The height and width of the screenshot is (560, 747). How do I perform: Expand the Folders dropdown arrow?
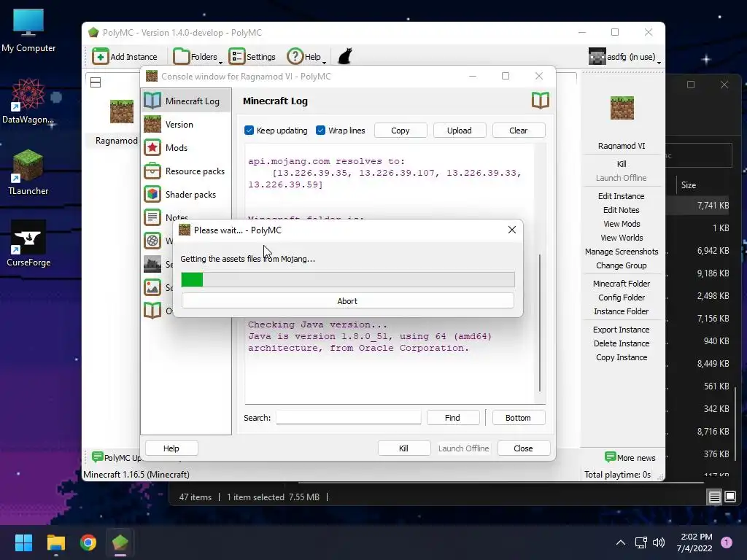coord(220,63)
